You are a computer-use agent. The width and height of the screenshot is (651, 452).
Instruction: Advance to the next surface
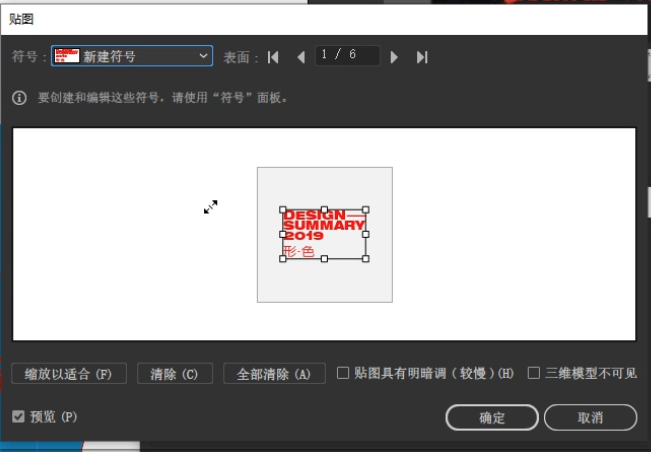click(x=394, y=57)
